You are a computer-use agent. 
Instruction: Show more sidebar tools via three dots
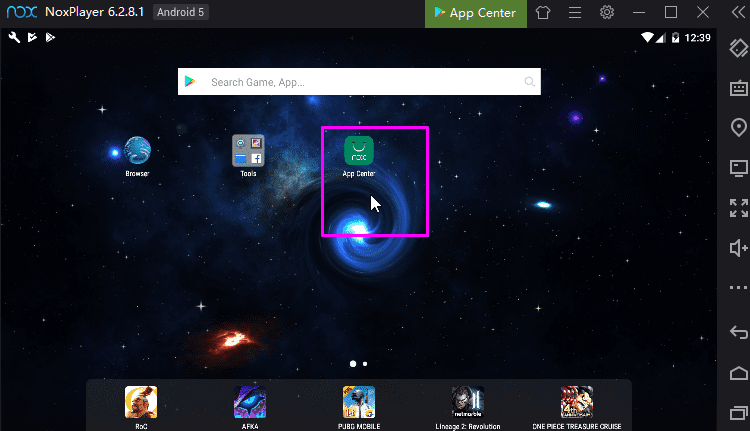point(739,287)
